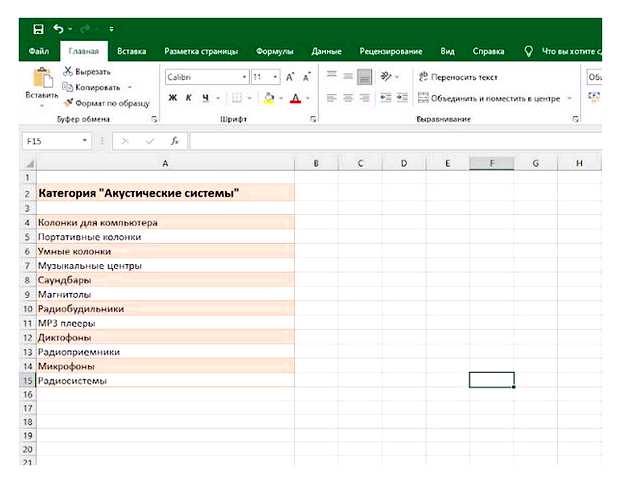Image resolution: width=620 pixels, height=485 pixels.
Task: Open the Буфер обмена dialog launcher
Action: pyautogui.click(x=154, y=119)
